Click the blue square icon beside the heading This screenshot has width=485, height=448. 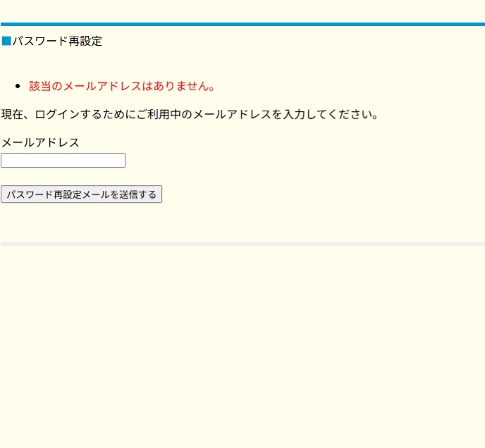pos(6,42)
